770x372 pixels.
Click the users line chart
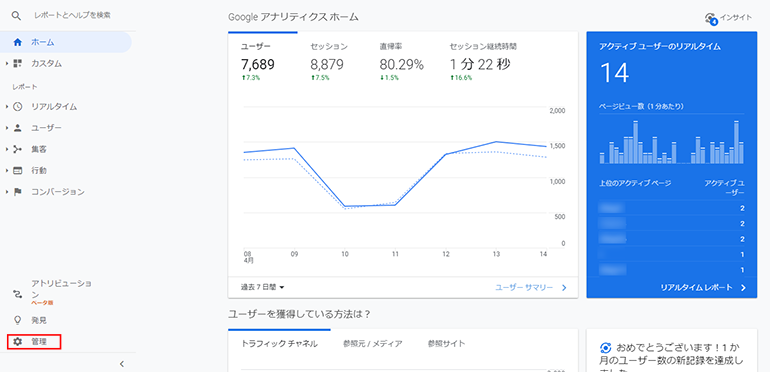click(x=395, y=177)
